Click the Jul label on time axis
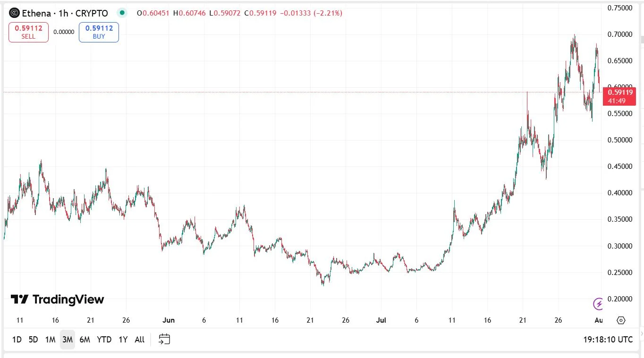Viewport: 644px width, 358px height. [x=381, y=320]
